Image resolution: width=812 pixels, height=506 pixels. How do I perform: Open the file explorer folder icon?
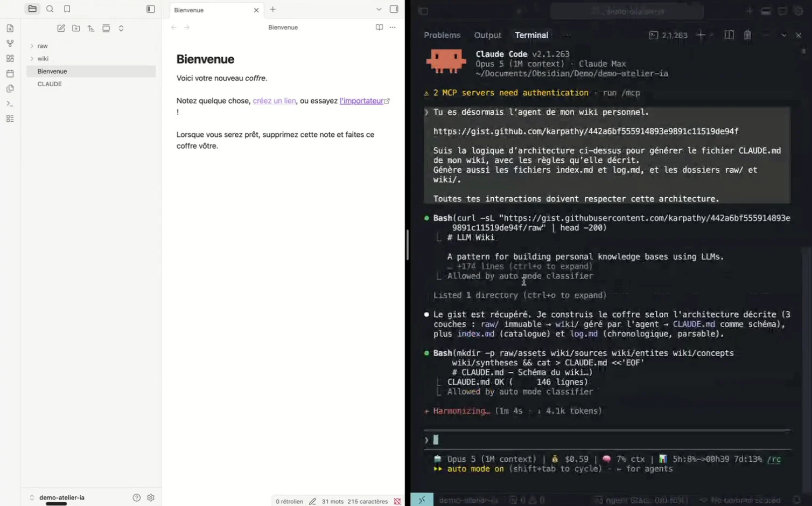32,9
